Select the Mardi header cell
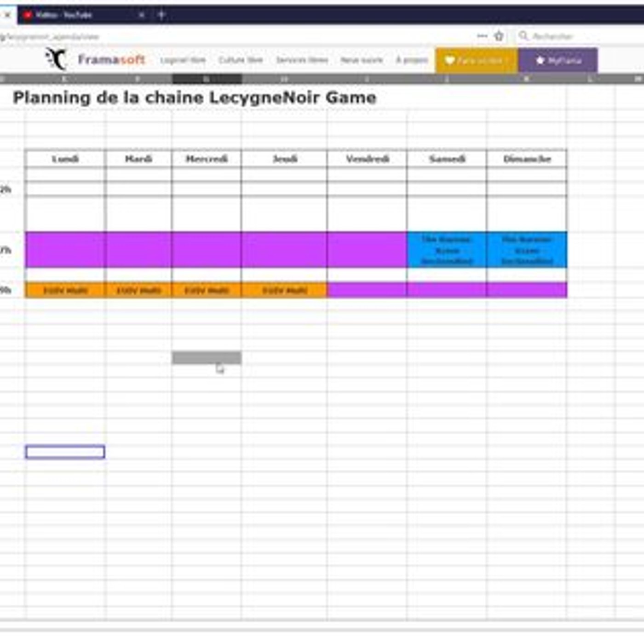Image resolution: width=644 pixels, height=644 pixels. coord(138,159)
